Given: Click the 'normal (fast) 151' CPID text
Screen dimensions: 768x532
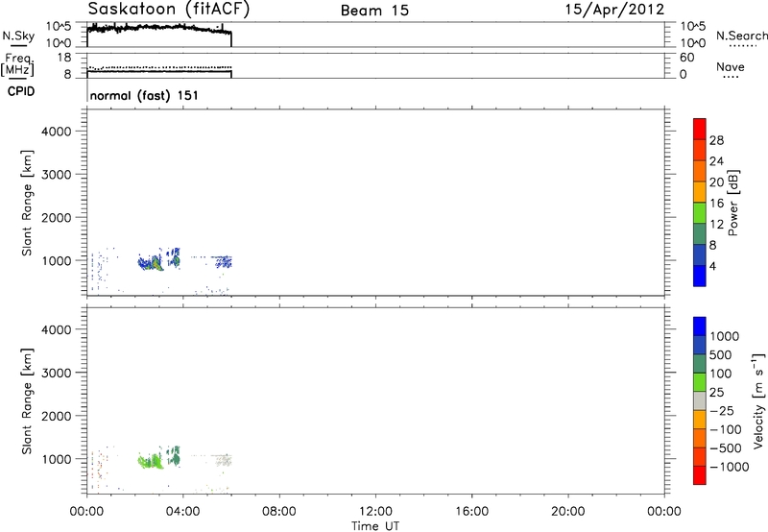Looking at the screenshot, I should coord(144,95).
